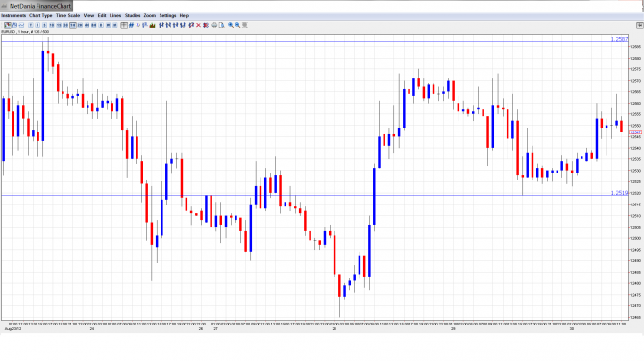Zoom in with magnifier plus icon
Viewport: 644px width, 361px height.
point(231,25)
